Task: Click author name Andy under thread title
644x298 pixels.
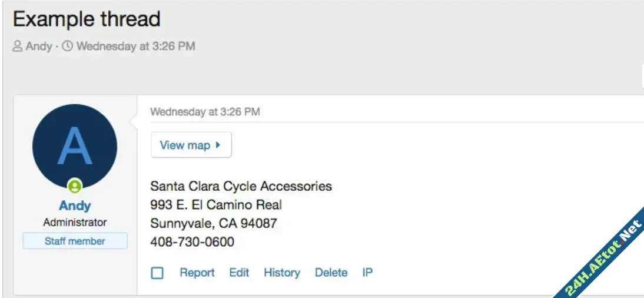Action: (x=39, y=46)
